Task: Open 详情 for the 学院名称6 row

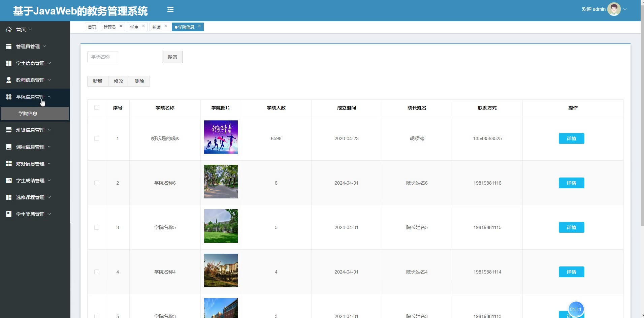Action: coord(571,183)
